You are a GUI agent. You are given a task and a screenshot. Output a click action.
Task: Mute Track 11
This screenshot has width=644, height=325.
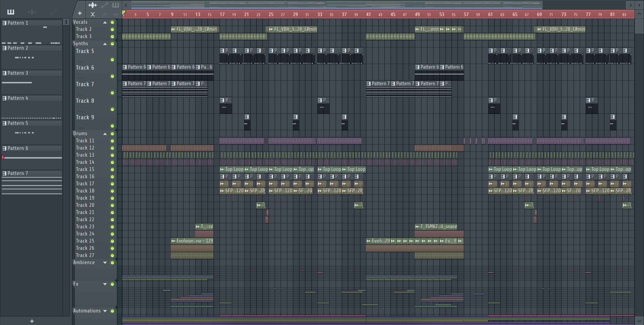coord(112,141)
